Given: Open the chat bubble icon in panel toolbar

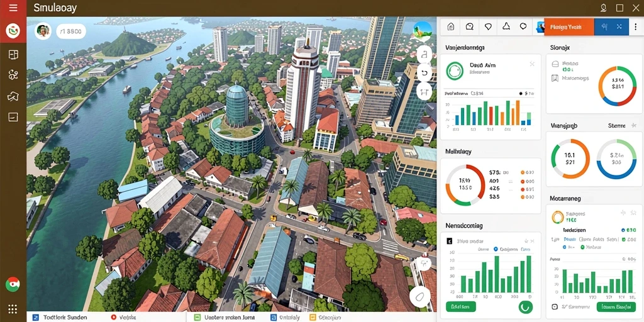Looking at the screenshot, I should [x=469, y=26].
